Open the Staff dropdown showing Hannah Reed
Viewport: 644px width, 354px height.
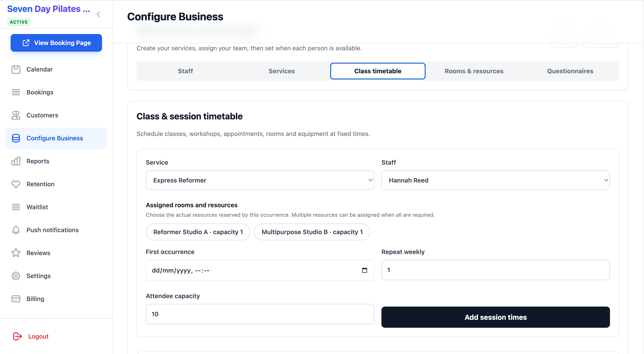(495, 180)
